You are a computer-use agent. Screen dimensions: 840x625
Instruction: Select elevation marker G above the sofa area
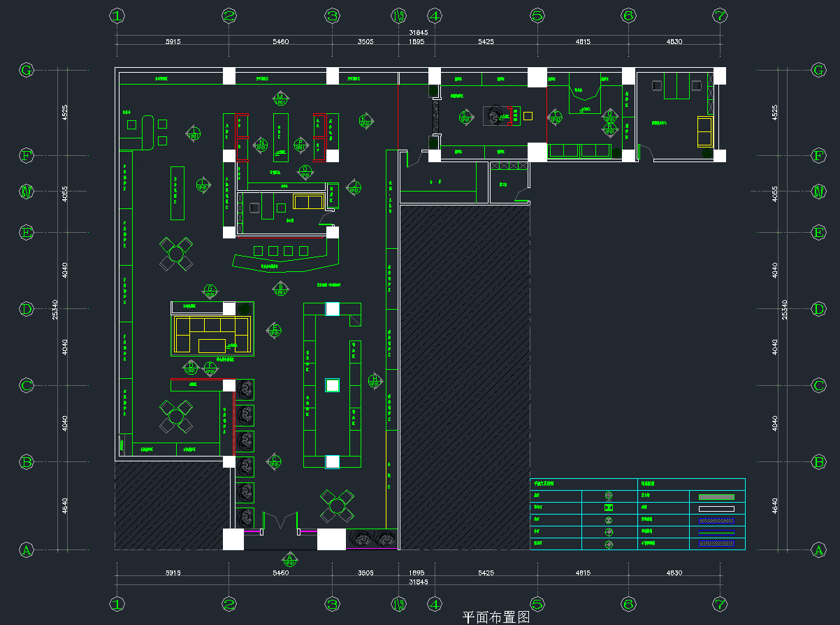(209, 290)
